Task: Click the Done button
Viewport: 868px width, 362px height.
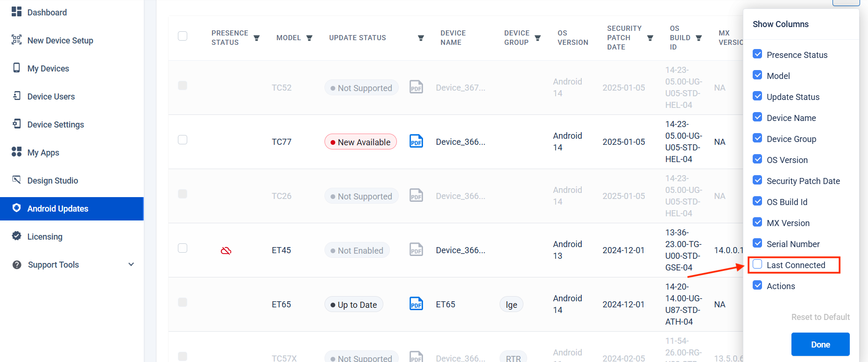Action: (820, 344)
